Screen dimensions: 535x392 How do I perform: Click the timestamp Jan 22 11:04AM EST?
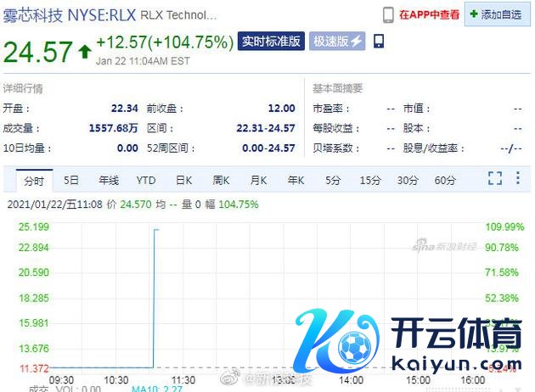coord(143,61)
